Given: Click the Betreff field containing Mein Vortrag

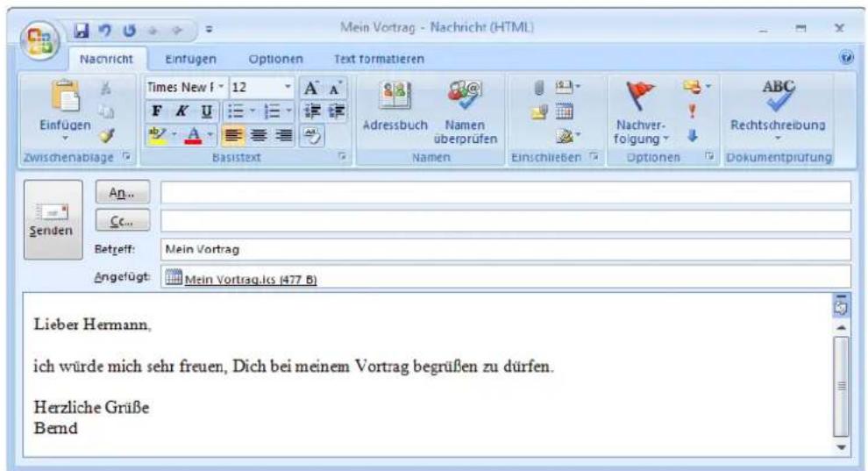Looking at the screenshot, I should [x=505, y=249].
